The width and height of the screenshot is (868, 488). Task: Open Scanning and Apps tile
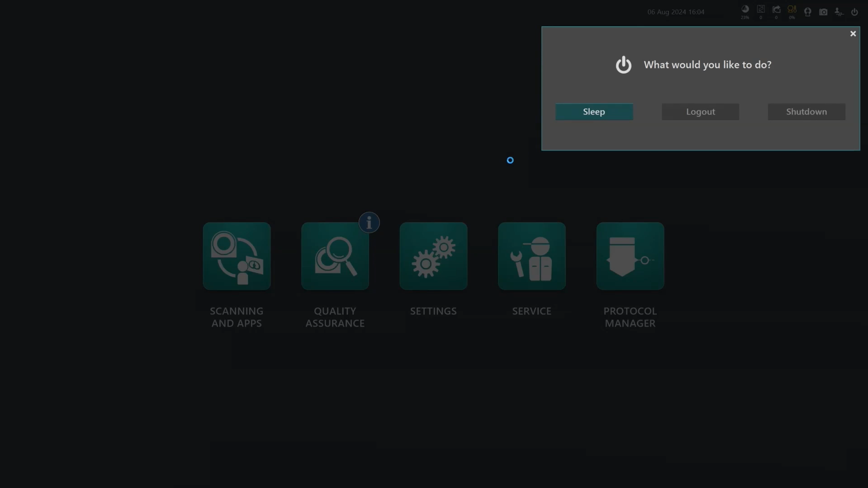click(237, 256)
